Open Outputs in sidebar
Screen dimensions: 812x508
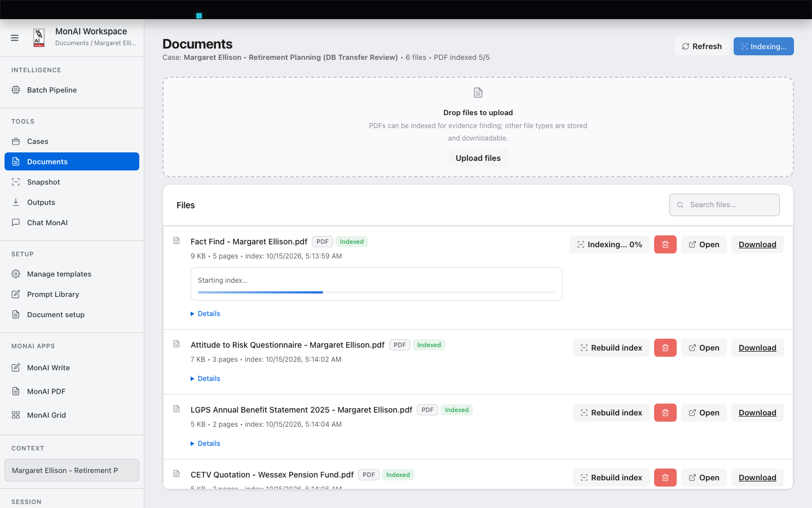click(72, 202)
